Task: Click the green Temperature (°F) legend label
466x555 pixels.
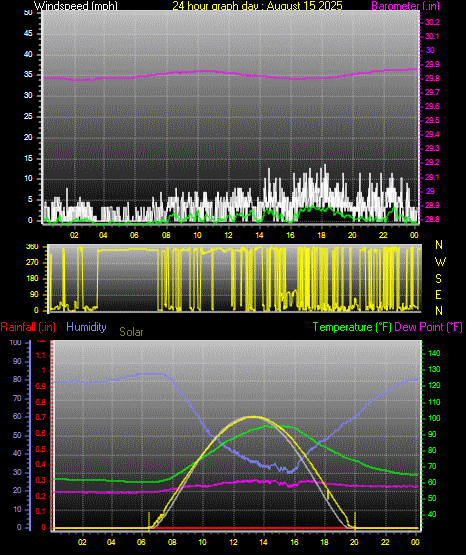Action: (x=352, y=327)
